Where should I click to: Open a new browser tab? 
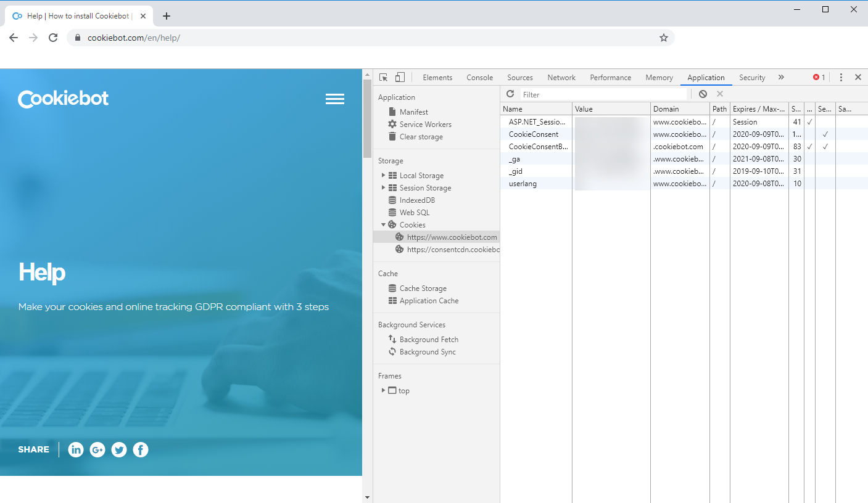coord(167,16)
